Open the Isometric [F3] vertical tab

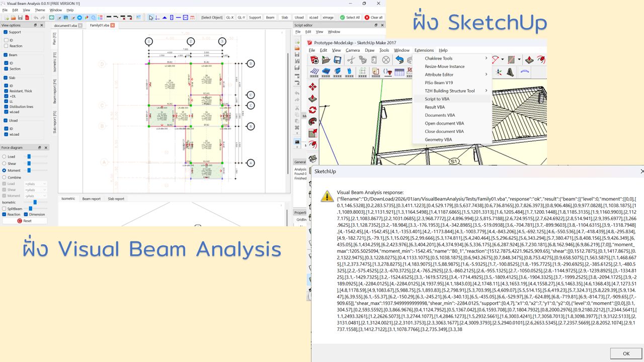[55, 61]
